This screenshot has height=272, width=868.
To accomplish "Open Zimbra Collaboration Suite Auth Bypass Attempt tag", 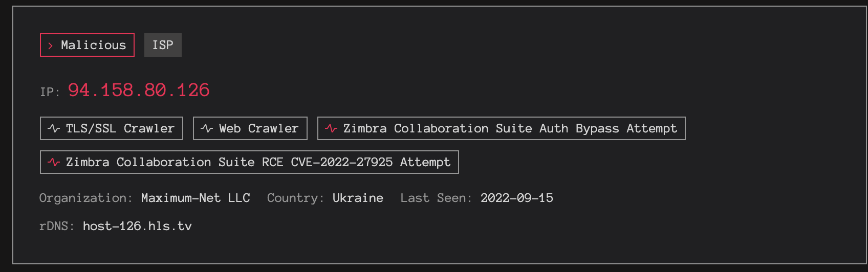I will pyautogui.click(x=502, y=128).
